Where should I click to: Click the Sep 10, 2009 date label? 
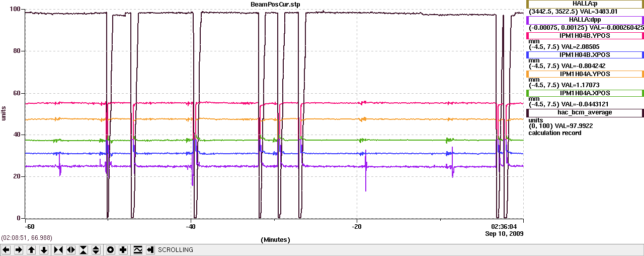tap(504, 234)
